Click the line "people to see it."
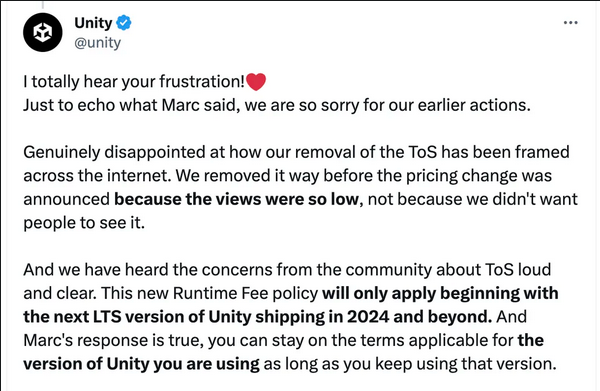 84,223
